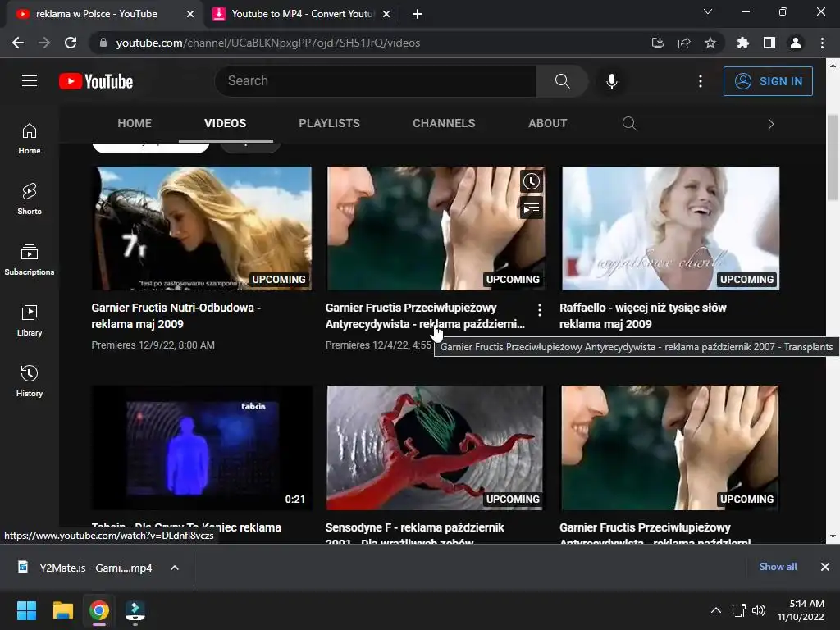
Task: Open Garnier Fructis Nutri-Odbudowa video title
Action: 176,316
